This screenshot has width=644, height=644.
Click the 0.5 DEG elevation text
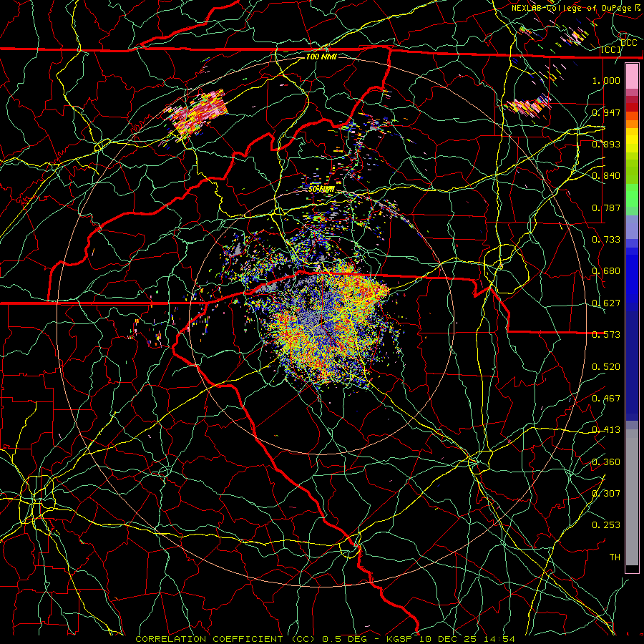345,639
